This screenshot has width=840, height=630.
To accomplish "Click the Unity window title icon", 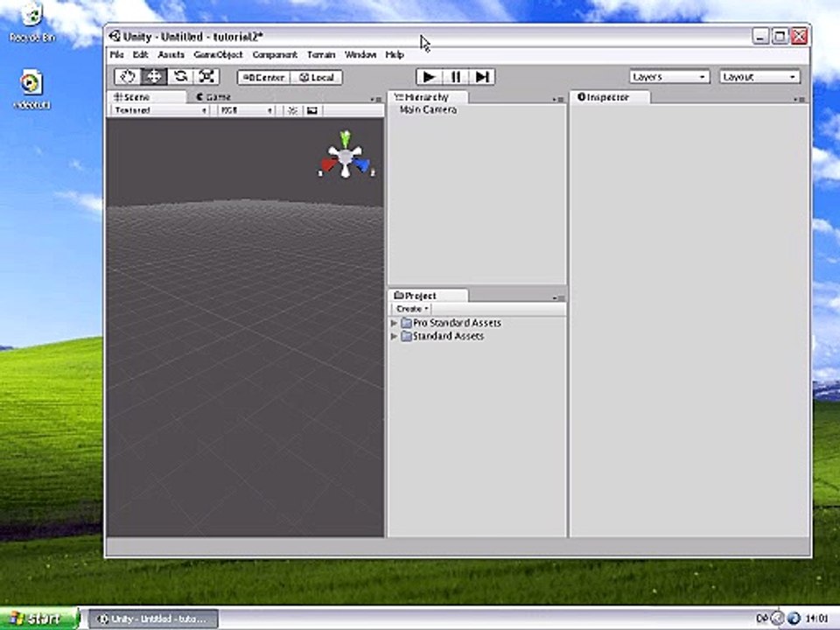I will tap(114, 37).
